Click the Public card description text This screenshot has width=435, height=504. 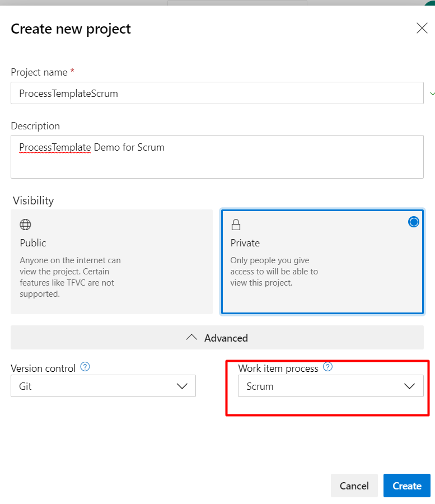[x=70, y=277]
